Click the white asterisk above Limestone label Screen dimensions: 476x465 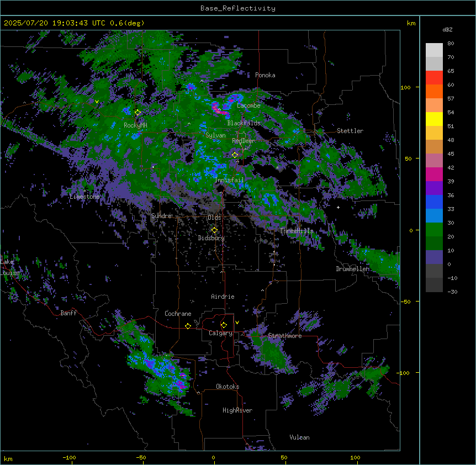(x=84, y=191)
